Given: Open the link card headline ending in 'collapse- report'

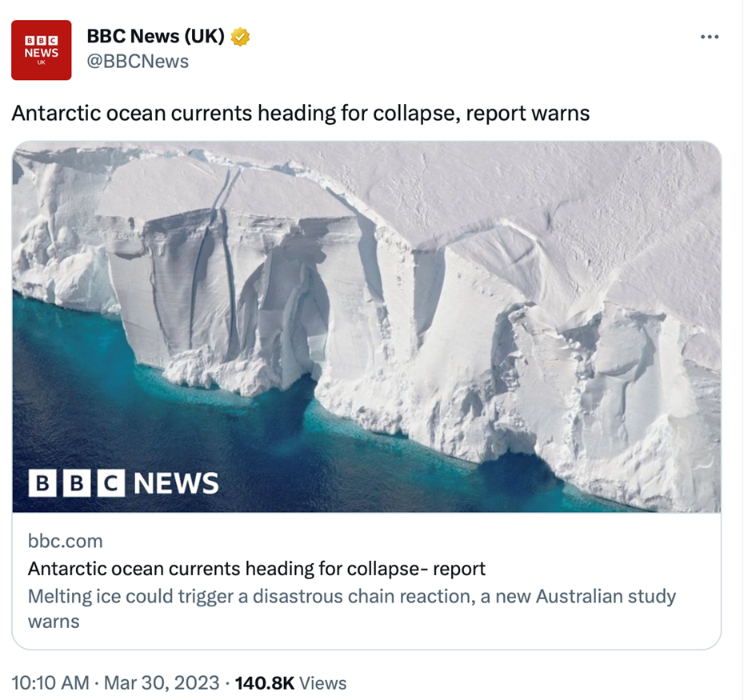Looking at the screenshot, I should pos(256,569).
